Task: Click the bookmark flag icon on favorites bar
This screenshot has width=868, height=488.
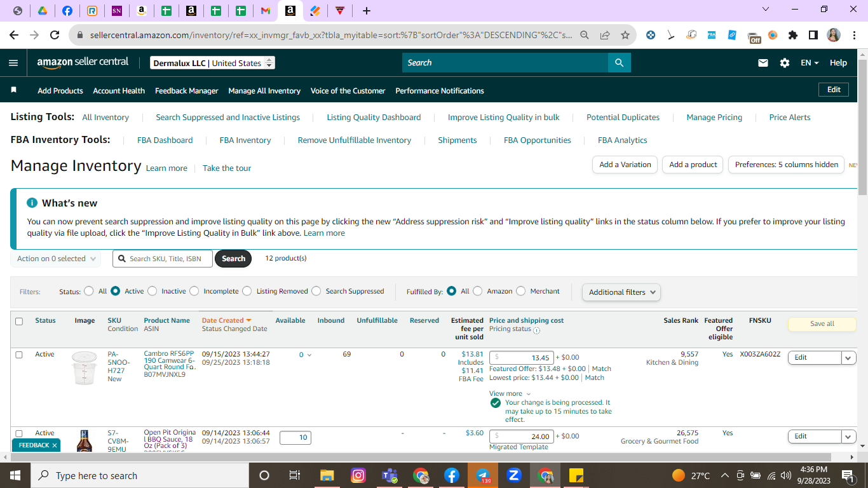Action: [13, 90]
